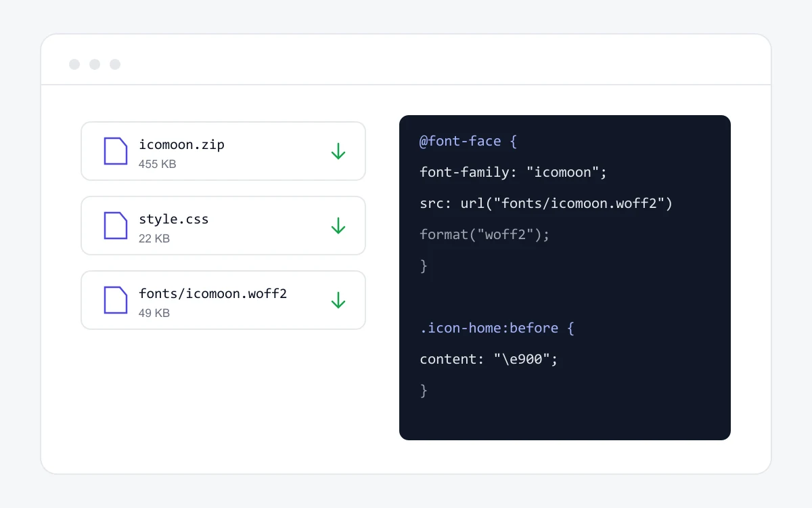
Task: Click the @font-face { code line
Action: tap(468, 141)
